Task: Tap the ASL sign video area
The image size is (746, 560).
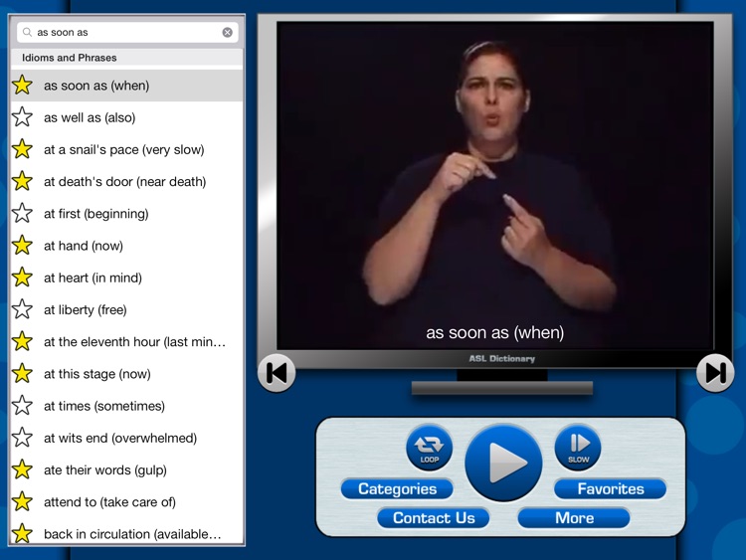Action: [x=495, y=186]
